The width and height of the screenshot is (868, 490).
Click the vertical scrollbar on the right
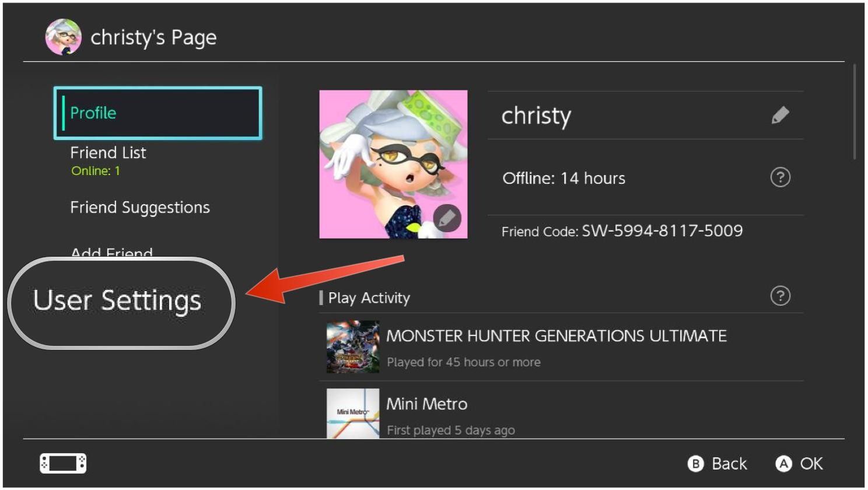click(x=855, y=112)
